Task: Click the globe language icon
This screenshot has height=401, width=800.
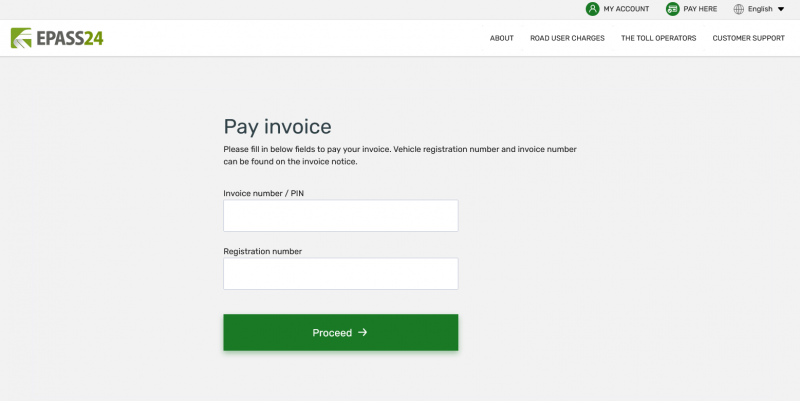Action: (x=739, y=9)
